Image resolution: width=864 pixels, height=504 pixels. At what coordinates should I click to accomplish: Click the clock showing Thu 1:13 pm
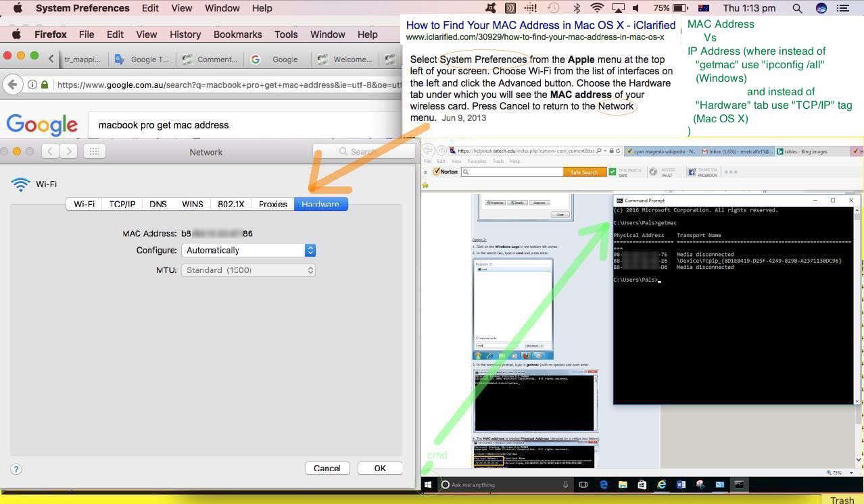tap(749, 8)
